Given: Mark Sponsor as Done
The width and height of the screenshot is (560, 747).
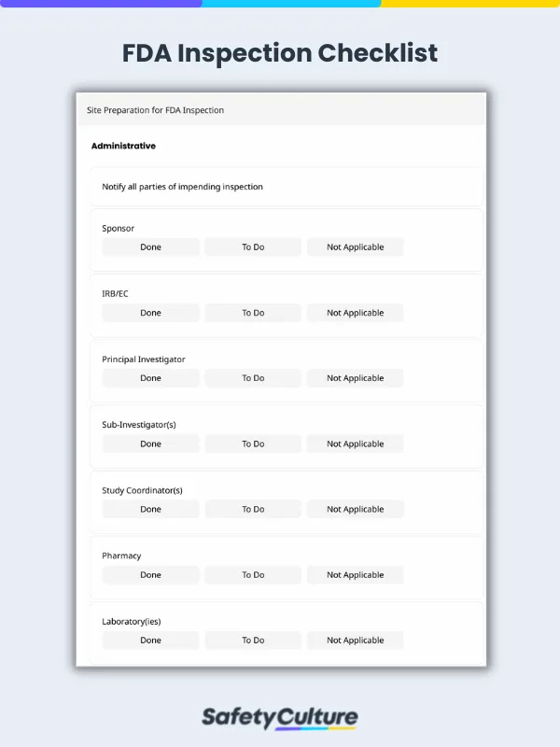Looking at the screenshot, I should pyautogui.click(x=149, y=247).
